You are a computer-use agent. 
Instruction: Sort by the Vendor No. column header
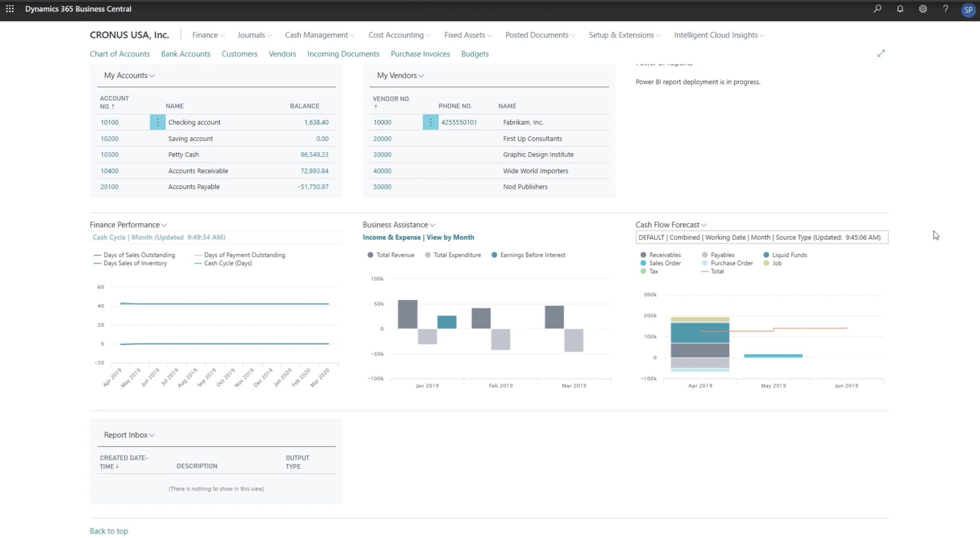click(x=391, y=102)
